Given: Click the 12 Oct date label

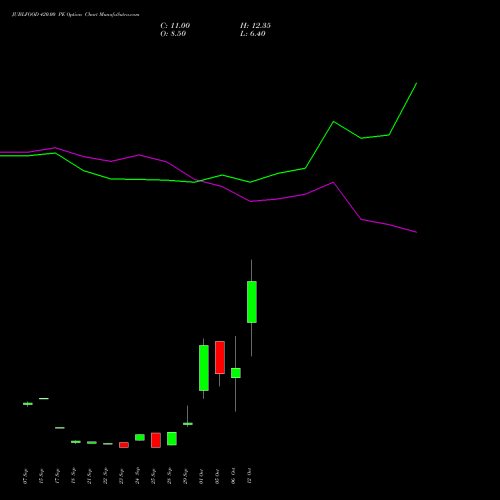Looking at the screenshot, I should (x=249, y=476).
